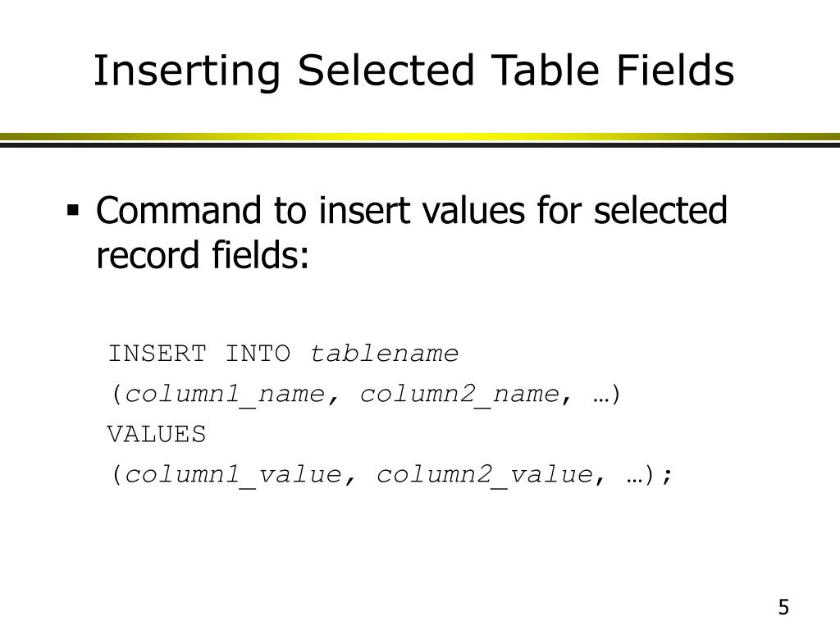The image size is (840, 630).
Task: Click the 'column2_value' placeholder
Action: pos(484,475)
